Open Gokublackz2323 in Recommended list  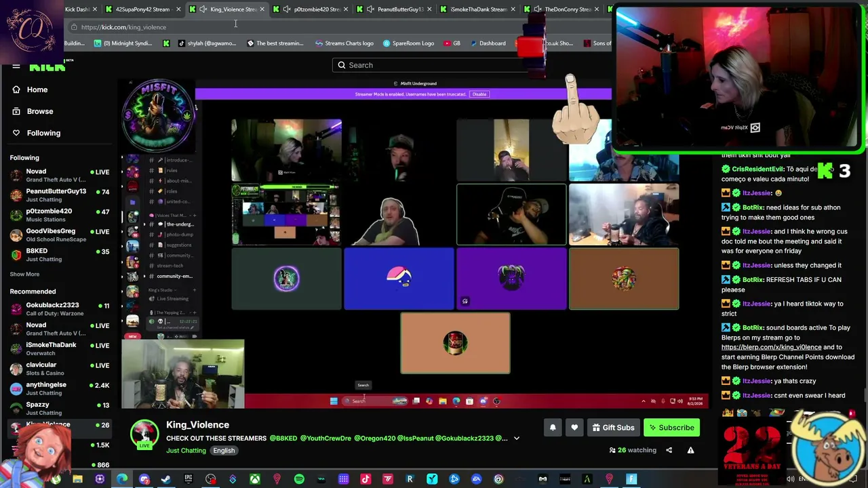pos(60,309)
